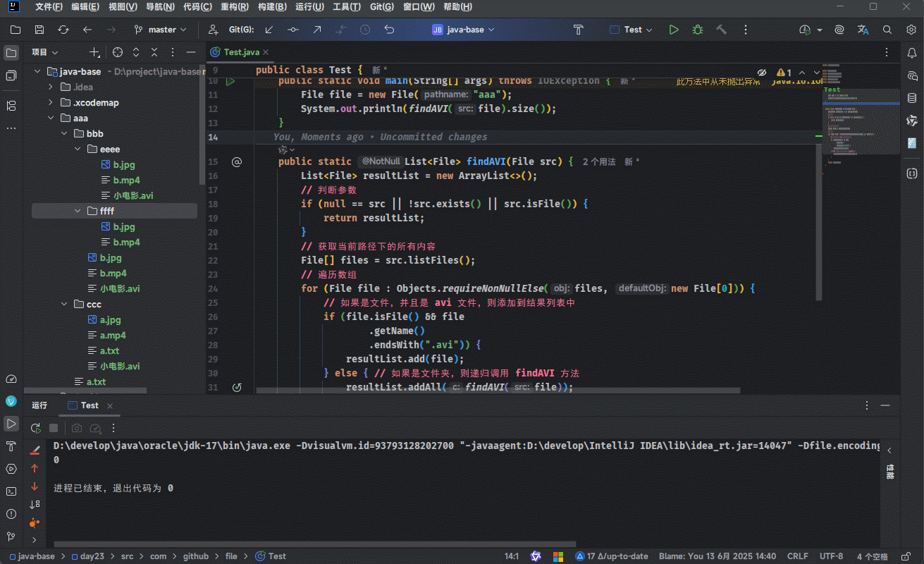The height and width of the screenshot is (564, 924).
Task: Toggle Project tool window folder icon
Action: 11,53
